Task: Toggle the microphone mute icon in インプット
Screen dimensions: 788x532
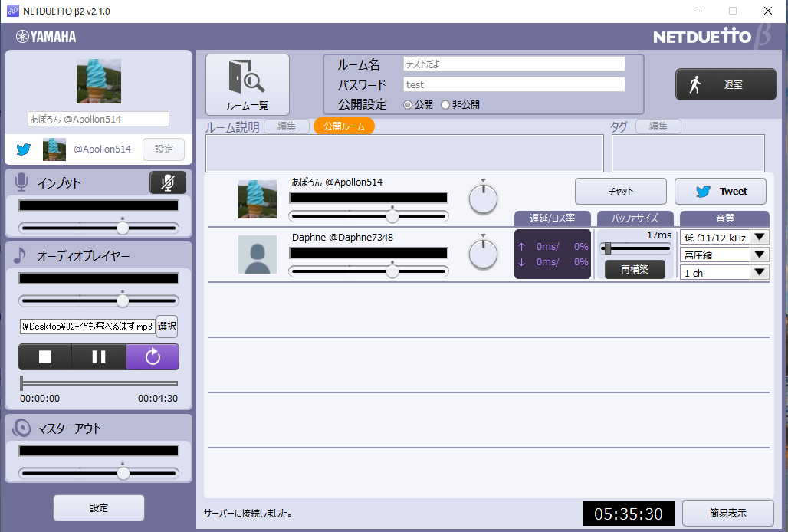Action: click(168, 183)
